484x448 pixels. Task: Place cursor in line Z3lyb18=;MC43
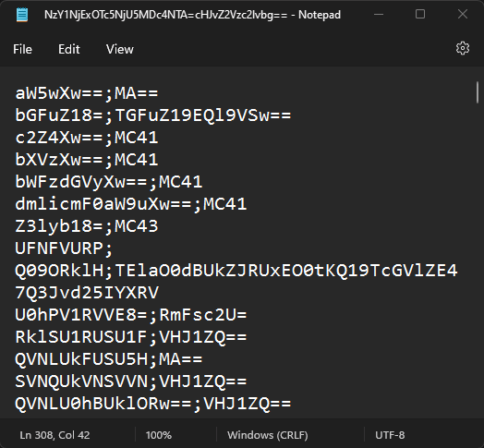click(x=87, y=226)
